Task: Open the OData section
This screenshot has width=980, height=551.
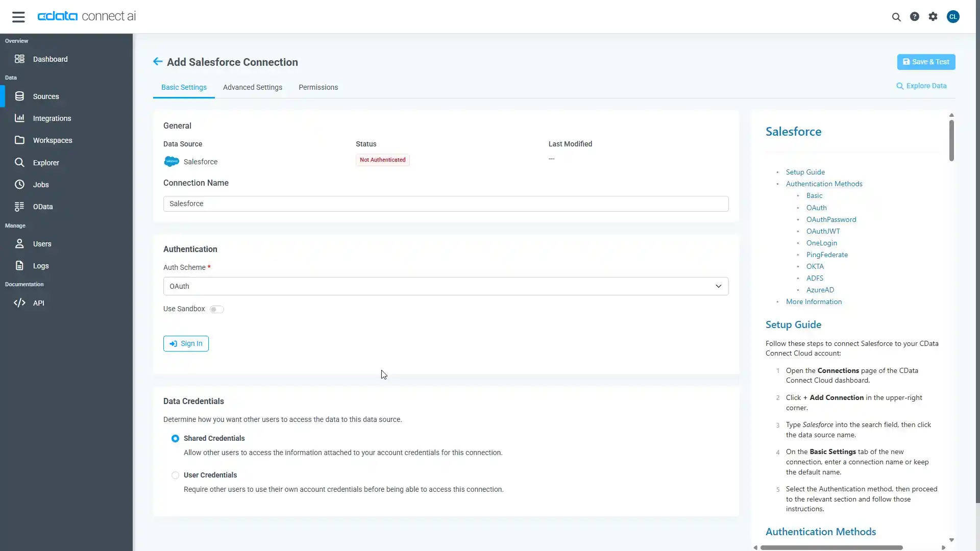Action: tap(43, 207)
